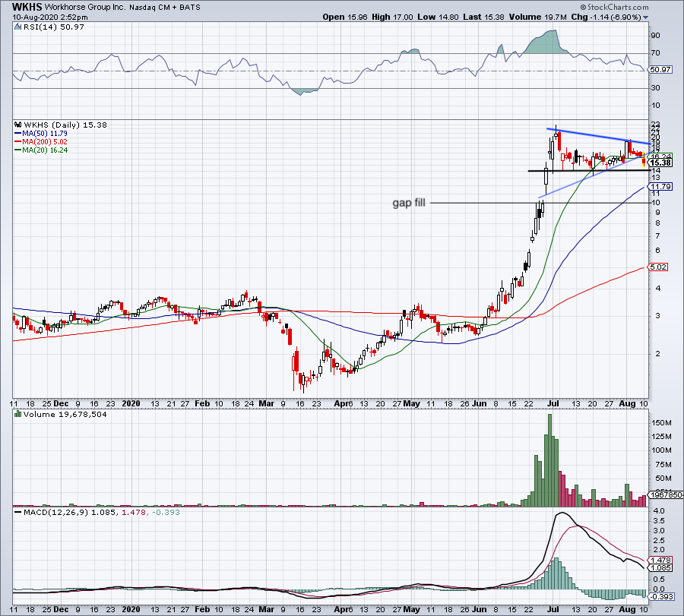
Task: Click the 30 level on RSI axis
Action: click(655, 88)
